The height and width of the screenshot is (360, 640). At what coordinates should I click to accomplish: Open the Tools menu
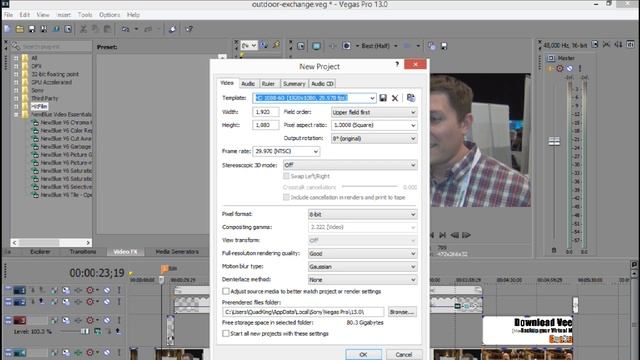[85, 15]
